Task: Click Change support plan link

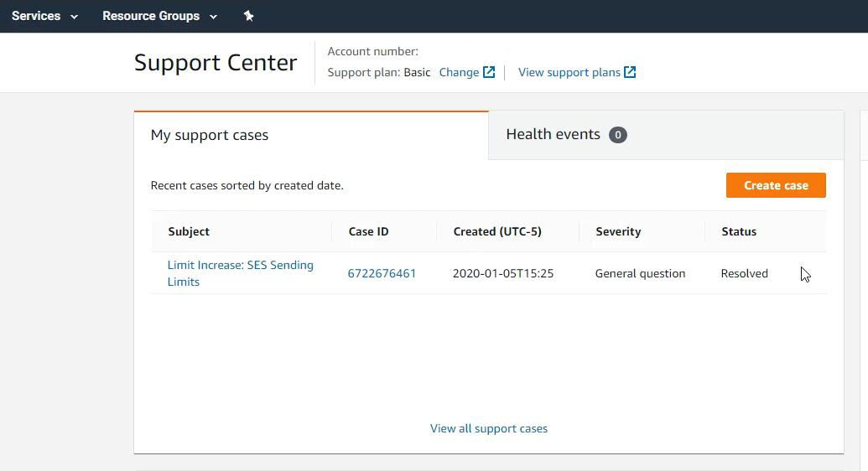Action: click(459, 73)
